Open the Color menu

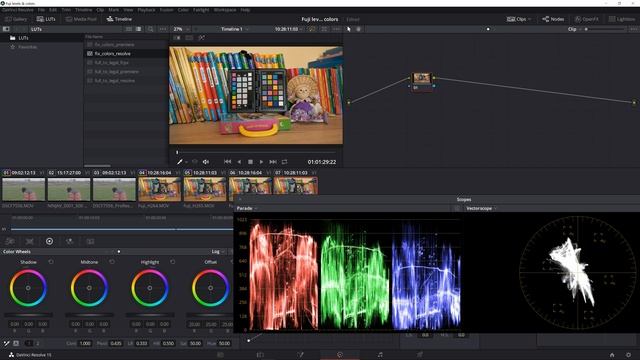[x=183, y=10]
